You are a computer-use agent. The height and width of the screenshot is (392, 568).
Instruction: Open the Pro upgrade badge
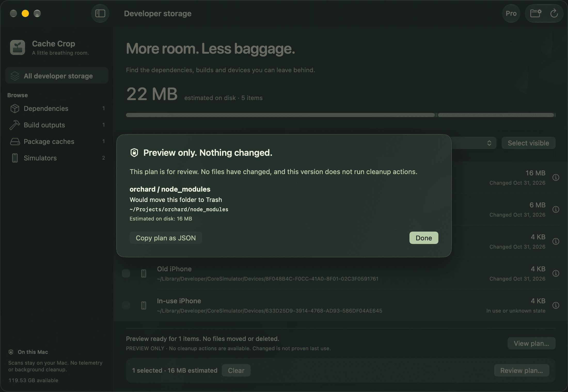pyautogui.click(x=511, y=13)
